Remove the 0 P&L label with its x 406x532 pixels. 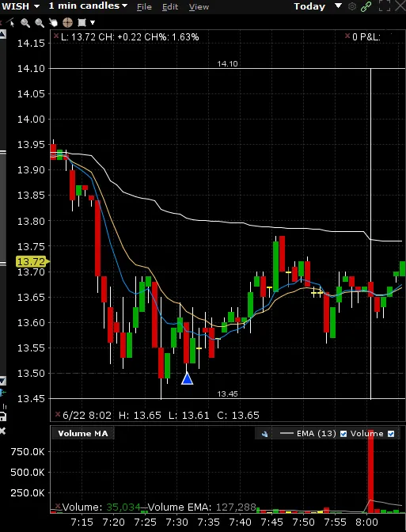click(347, 36)
